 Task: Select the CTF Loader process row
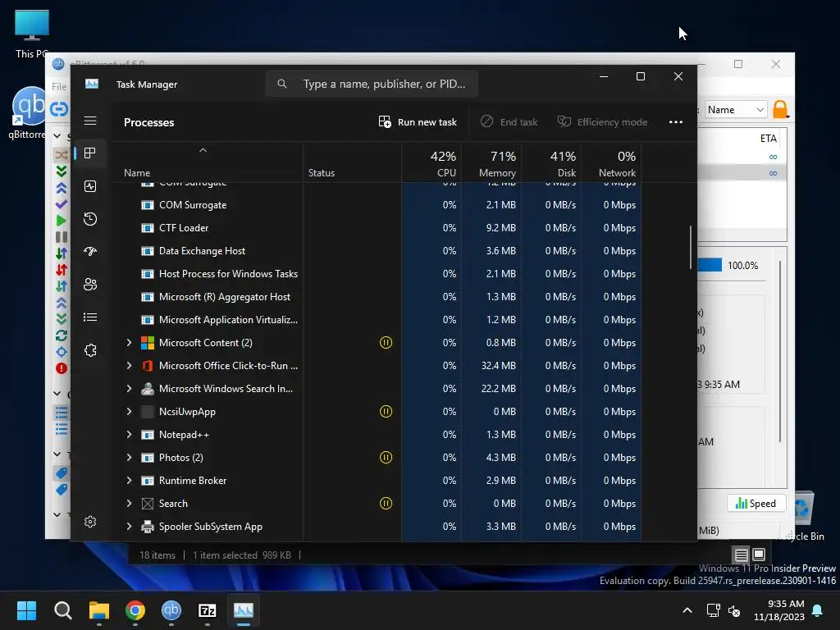(x=375, y=228)
